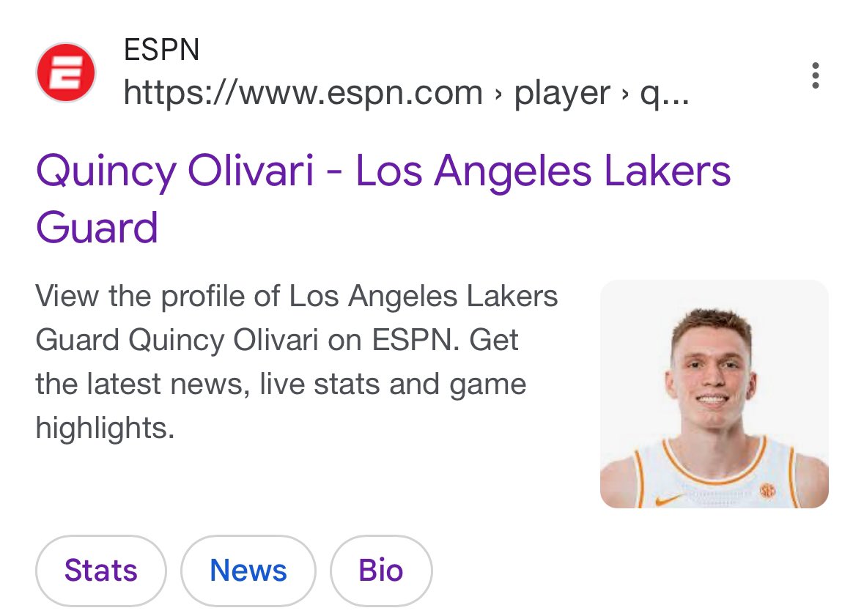Open the player headshot thumbnail
This screenshot has height=616, width=864.
tap(714, 394)
